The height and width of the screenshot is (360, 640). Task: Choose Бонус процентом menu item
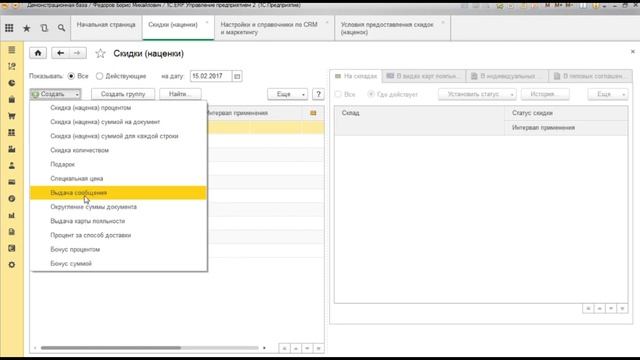pyautogui.click(x=118, y=249)
